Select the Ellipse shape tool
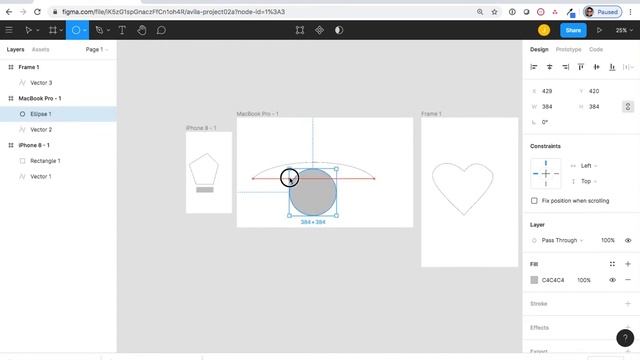640x360 pixels. [76, 30]
